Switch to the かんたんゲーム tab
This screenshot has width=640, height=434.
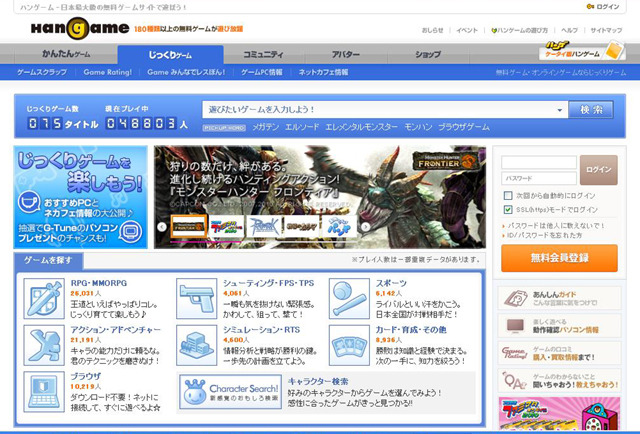pyautogui.click(x=66, y=54)
